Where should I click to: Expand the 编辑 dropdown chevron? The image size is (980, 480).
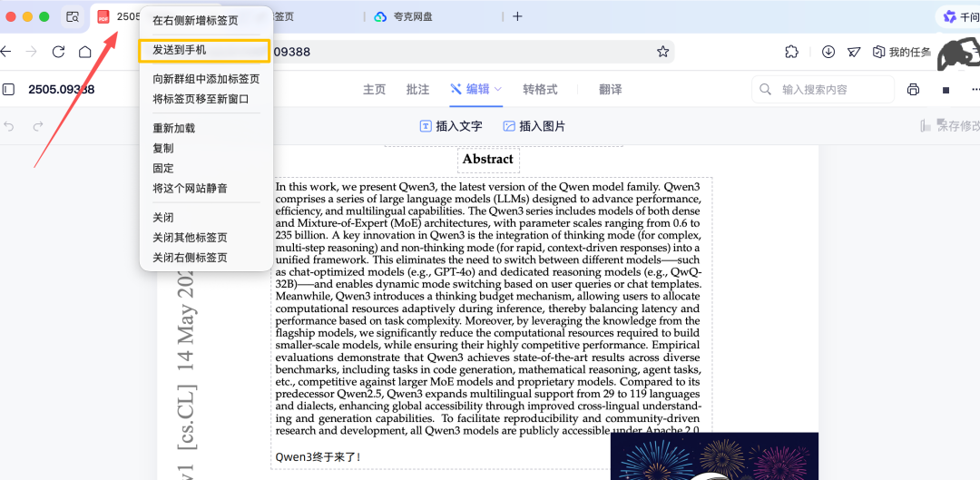pyautogui.click(x=498, y=89)
